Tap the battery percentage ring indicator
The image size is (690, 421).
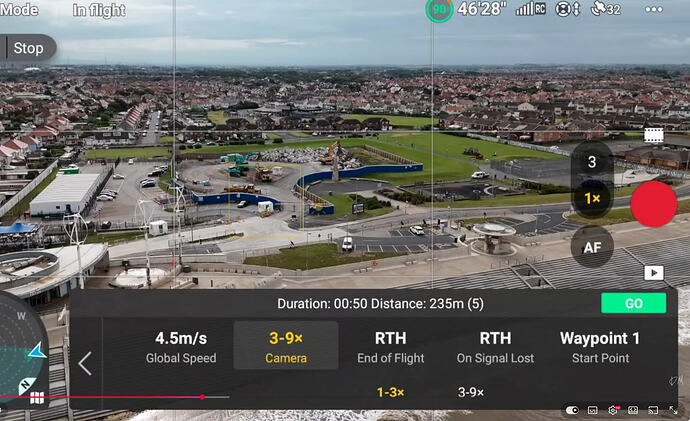pos(438,10)
